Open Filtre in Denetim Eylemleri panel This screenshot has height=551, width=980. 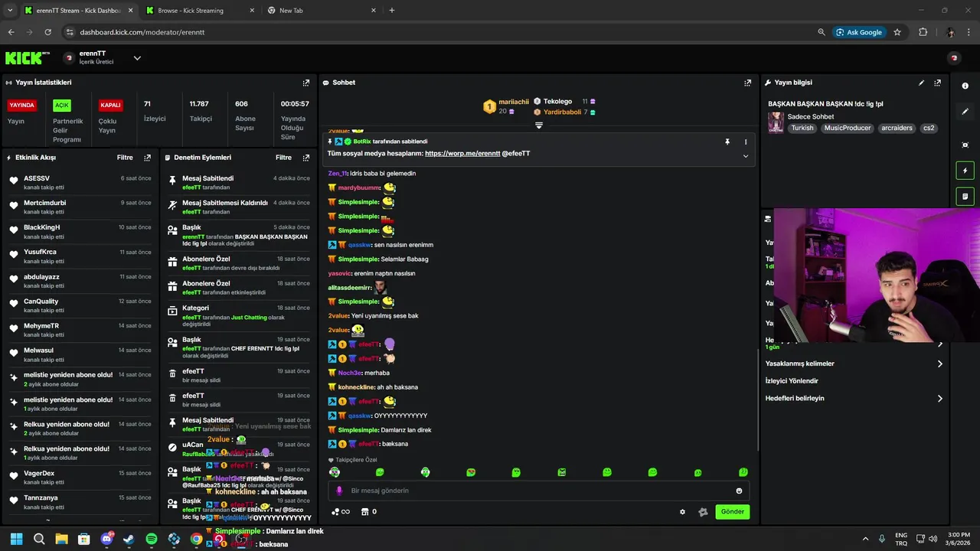pos(283,158)
